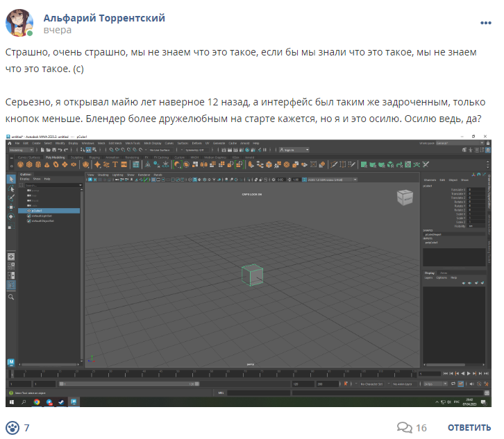Activate the Paint selection tool
The width and height of the screenshot is (504, 439).
[x=11, y=198]
